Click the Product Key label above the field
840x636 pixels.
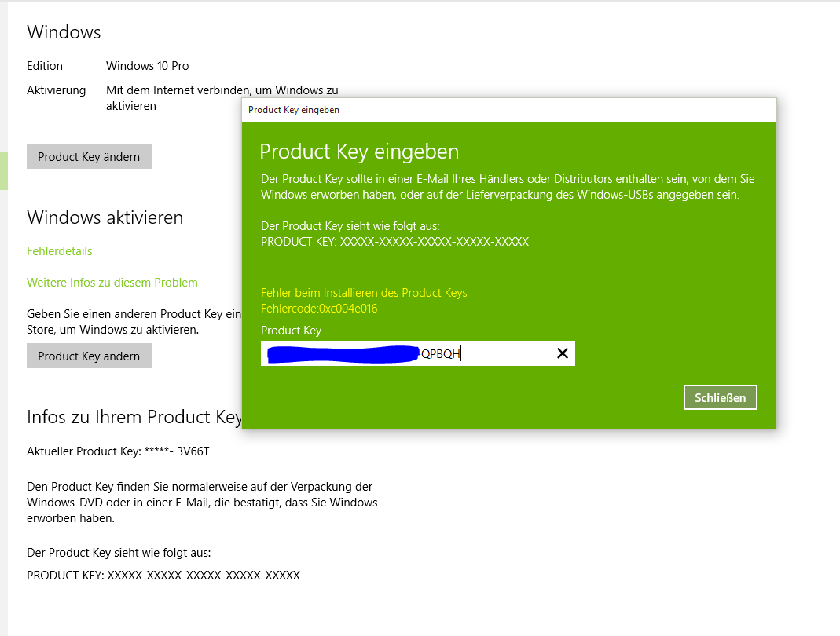coord(291,331)
